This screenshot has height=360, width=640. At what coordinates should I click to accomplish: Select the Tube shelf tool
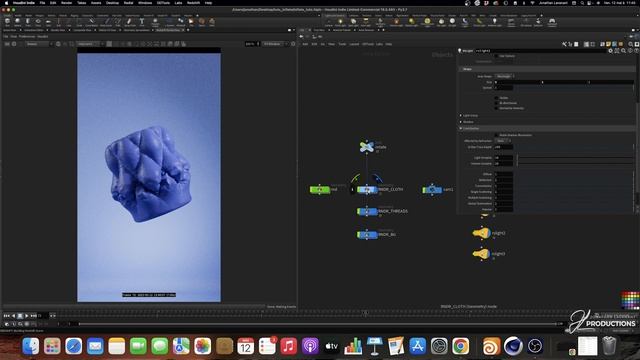[x=28, y=22]
